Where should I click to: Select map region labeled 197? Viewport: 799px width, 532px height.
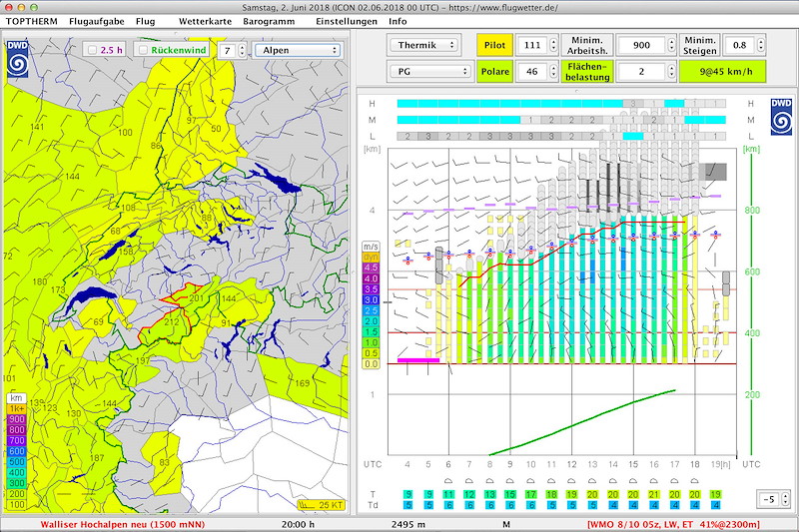click(143, 360)
